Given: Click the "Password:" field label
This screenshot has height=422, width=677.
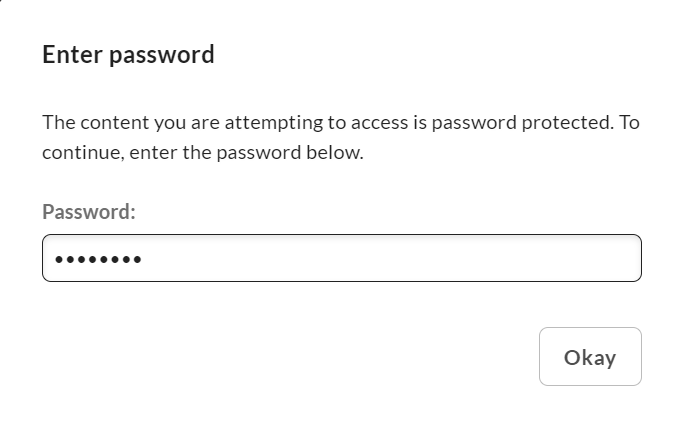Looking at the screenshot, I should [89, 212].
